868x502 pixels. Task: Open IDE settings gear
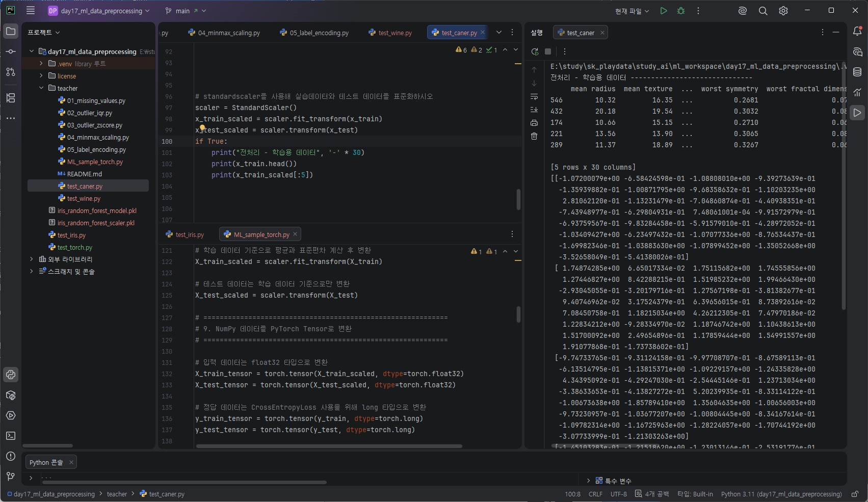click(x=783, y=11)
